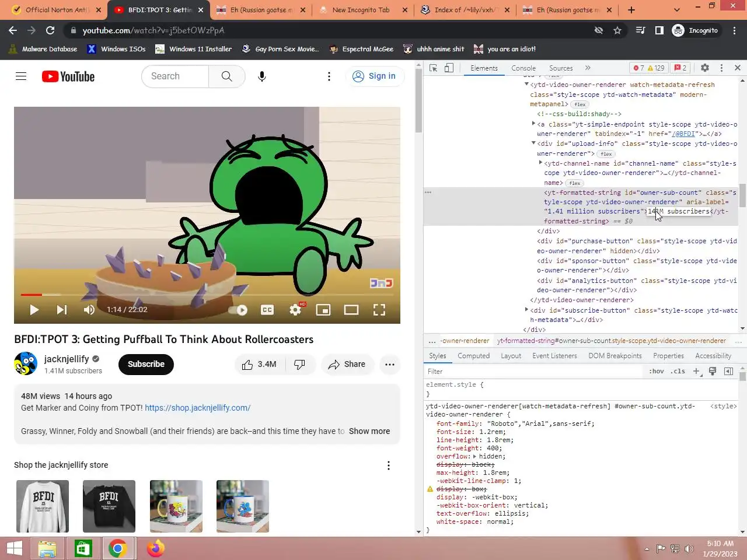Image resolution: width=747 pixels, height=560 pixels.
Task: Open the YouTube hamburger guide menu
Action: [x=21, y=76]
